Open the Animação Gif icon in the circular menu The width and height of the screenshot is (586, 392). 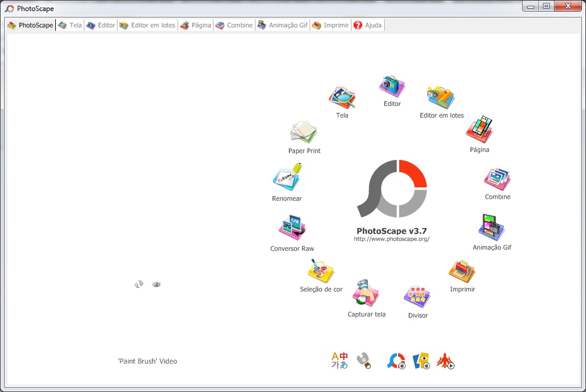coord(492,227)
